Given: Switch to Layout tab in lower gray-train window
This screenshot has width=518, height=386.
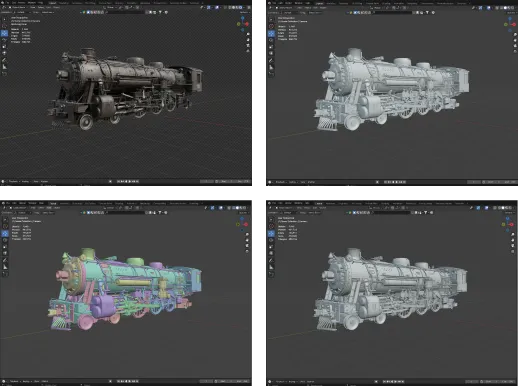Looking at the screenshot, I should pos(319,203).
